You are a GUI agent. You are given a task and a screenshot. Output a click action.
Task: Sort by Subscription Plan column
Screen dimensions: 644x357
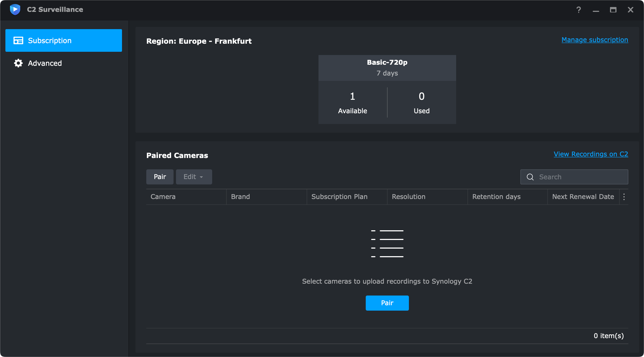click(347, 197)
